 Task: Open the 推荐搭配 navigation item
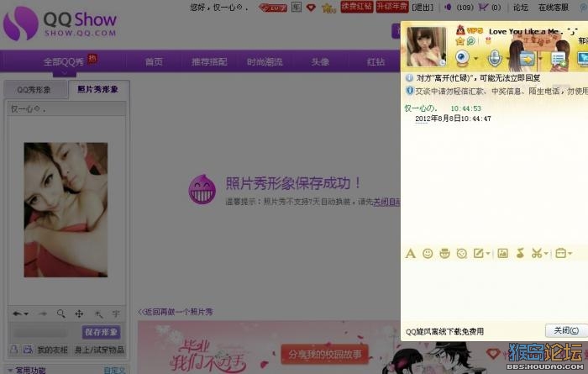209,62
